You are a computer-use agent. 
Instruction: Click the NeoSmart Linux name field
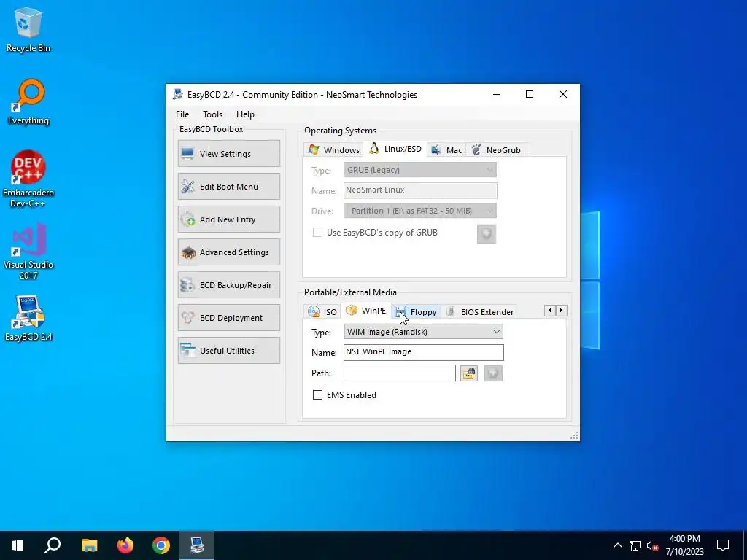(x=420, y=190)
